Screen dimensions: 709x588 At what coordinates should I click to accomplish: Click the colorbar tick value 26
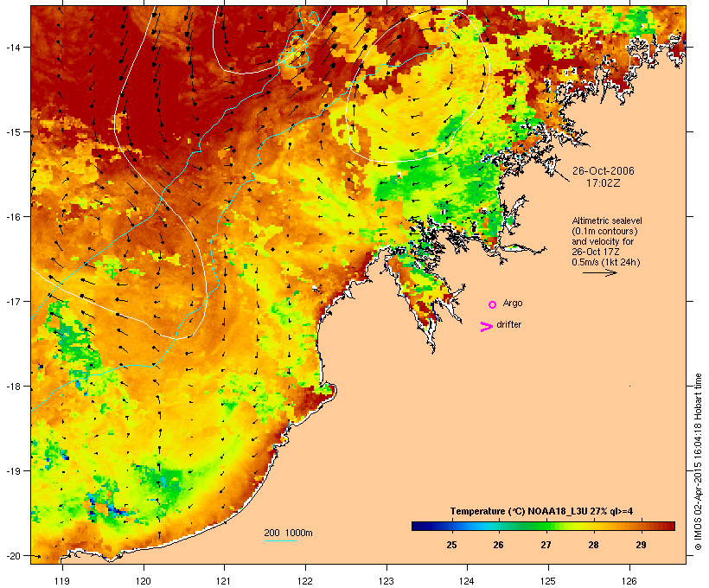pos(498,545)
